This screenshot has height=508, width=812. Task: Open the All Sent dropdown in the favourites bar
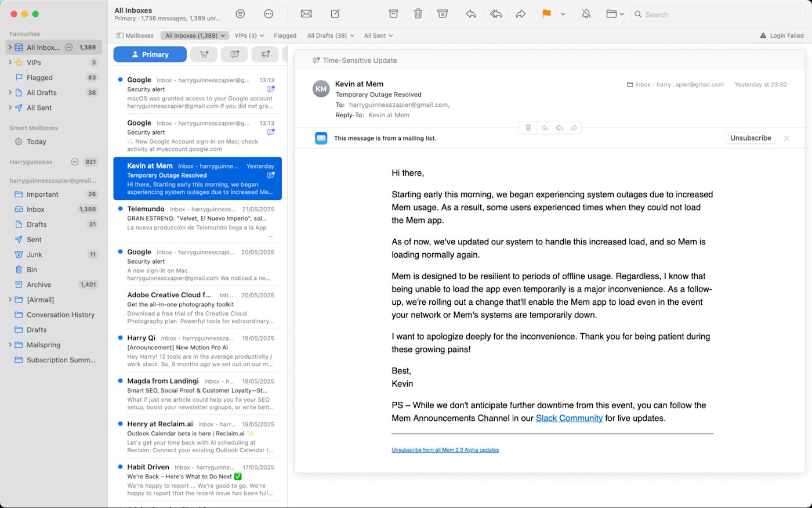[379, 35]
